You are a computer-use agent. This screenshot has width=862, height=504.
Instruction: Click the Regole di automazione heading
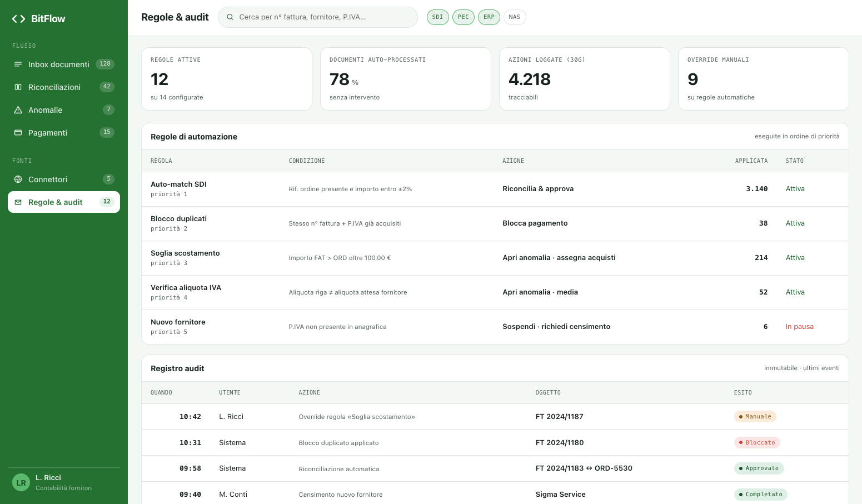click(x=194, y=137)
